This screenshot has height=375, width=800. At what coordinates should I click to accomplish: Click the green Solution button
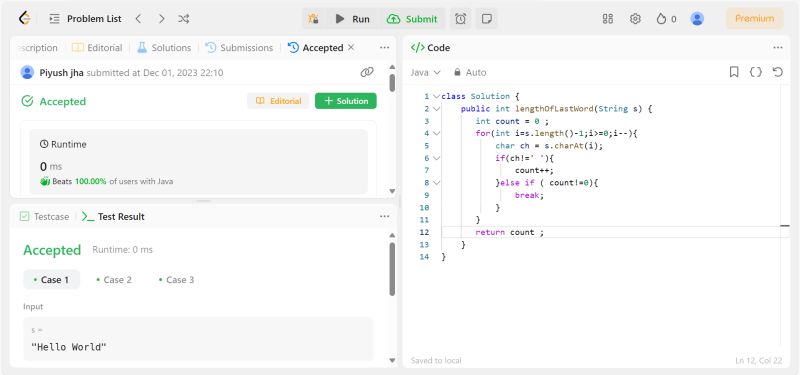coord(345,101)
